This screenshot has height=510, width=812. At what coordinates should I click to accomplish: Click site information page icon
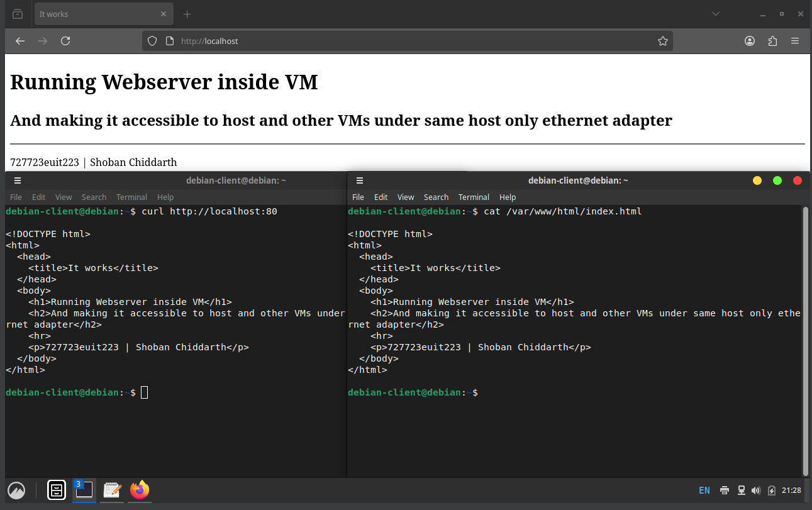[x=169, y=41]
